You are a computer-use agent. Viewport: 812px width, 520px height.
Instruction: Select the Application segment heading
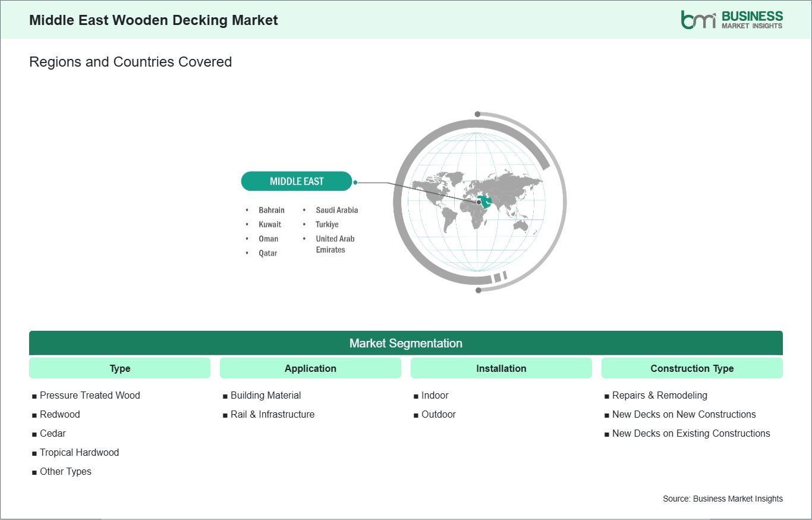pos(310,368)
